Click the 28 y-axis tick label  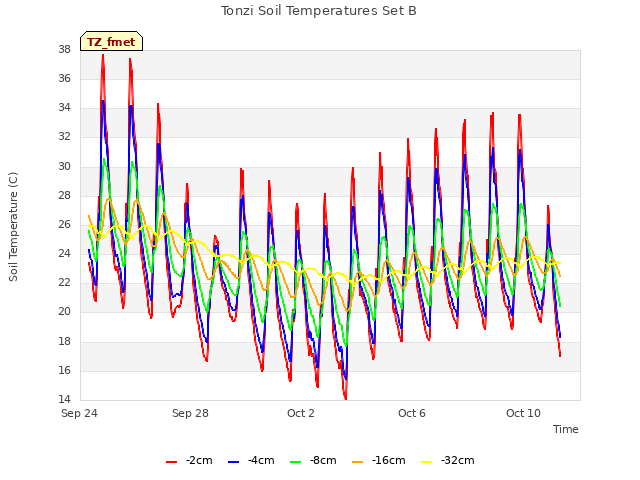(x=64, y=196)
